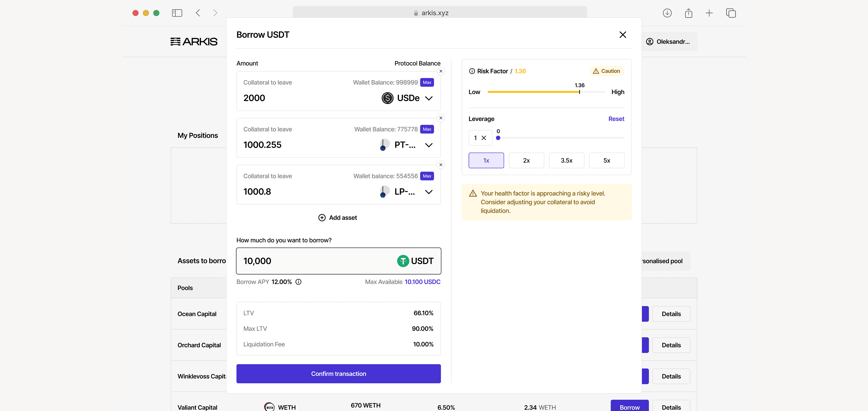The height and width of the screenshot is (411, 868).
Task: Select 1x leverage preset
Action: pos(486,160)
